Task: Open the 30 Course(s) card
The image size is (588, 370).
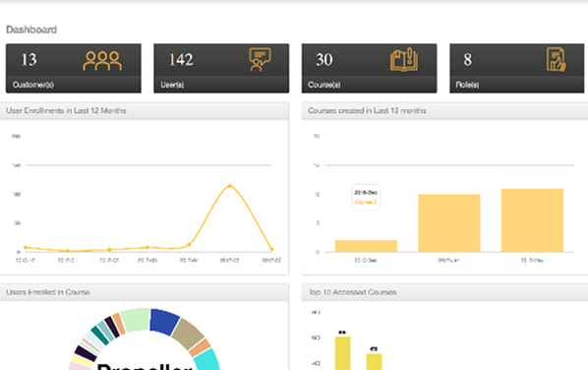Action: (x=369, y=68)
